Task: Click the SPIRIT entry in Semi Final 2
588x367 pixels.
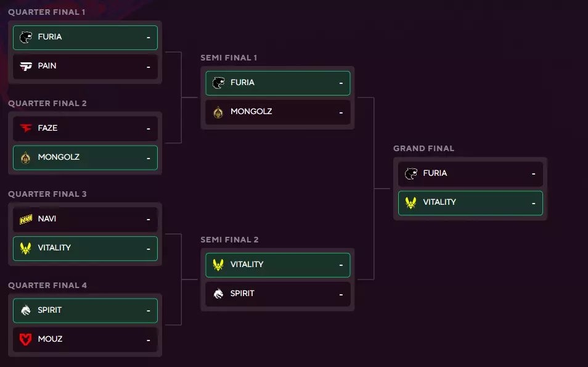Action: tap(277, 294)
